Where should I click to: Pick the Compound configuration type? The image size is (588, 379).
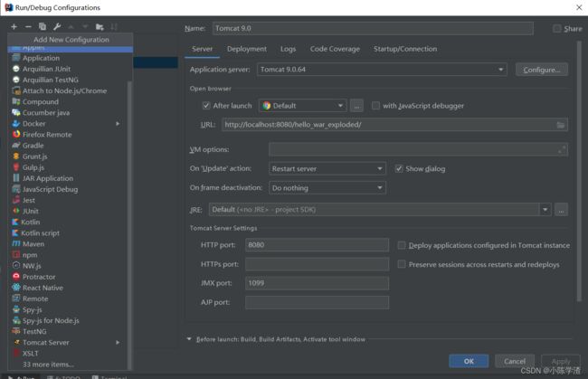coord(71,101)
